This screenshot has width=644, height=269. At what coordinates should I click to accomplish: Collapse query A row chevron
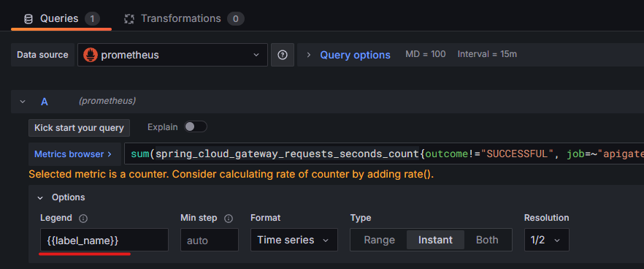[23, 101]
